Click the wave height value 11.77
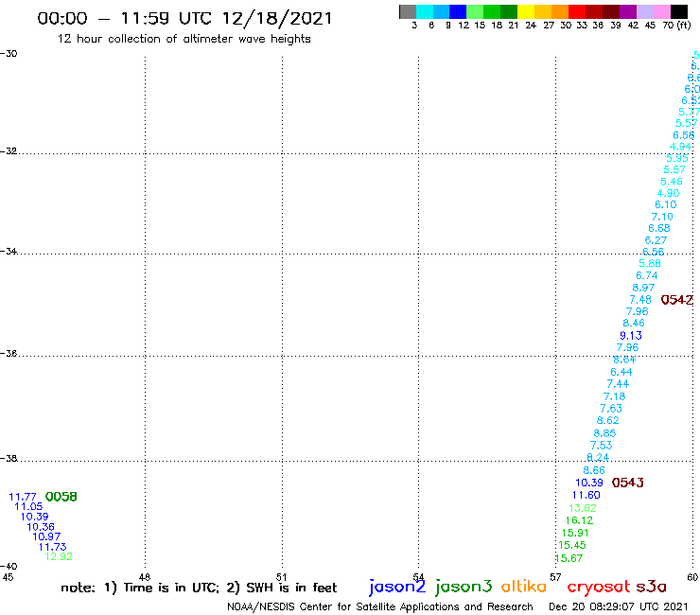This screenshot has width=700, height=615. click(x=23, y=497)
